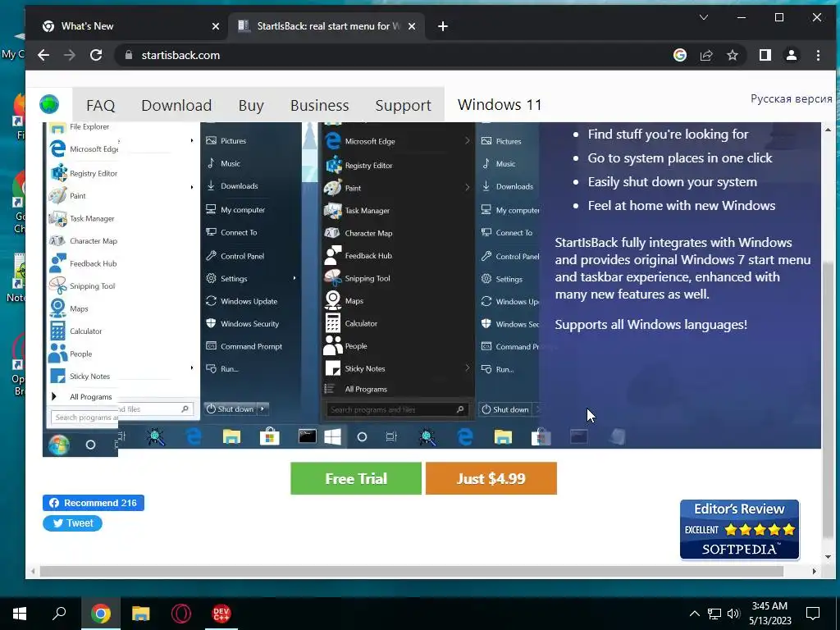Switch to Русская версия language link
Screen dimensions: 840x630
click(791, 98)
